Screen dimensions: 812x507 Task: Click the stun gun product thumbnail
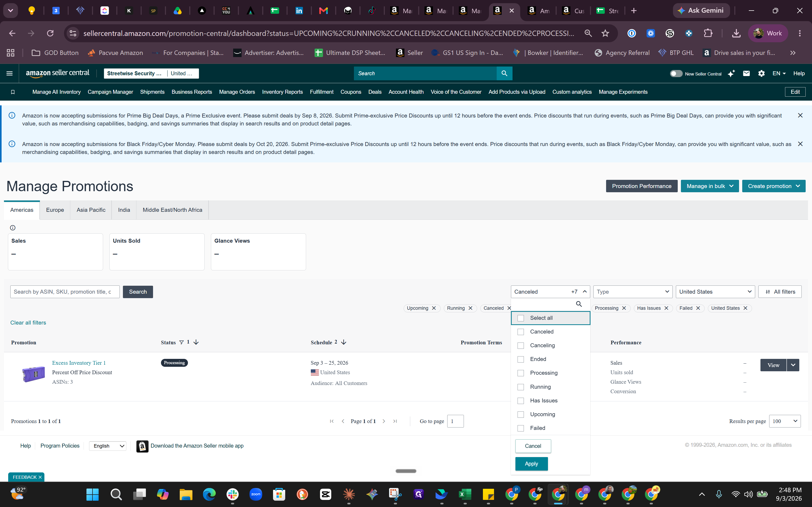click(x=33, y=374)
